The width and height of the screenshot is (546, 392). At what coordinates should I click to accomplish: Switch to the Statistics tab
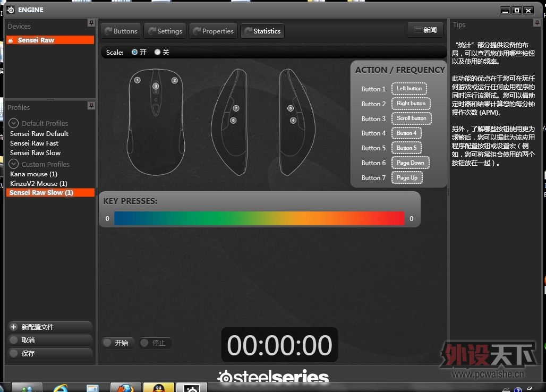tap(262, 31)
